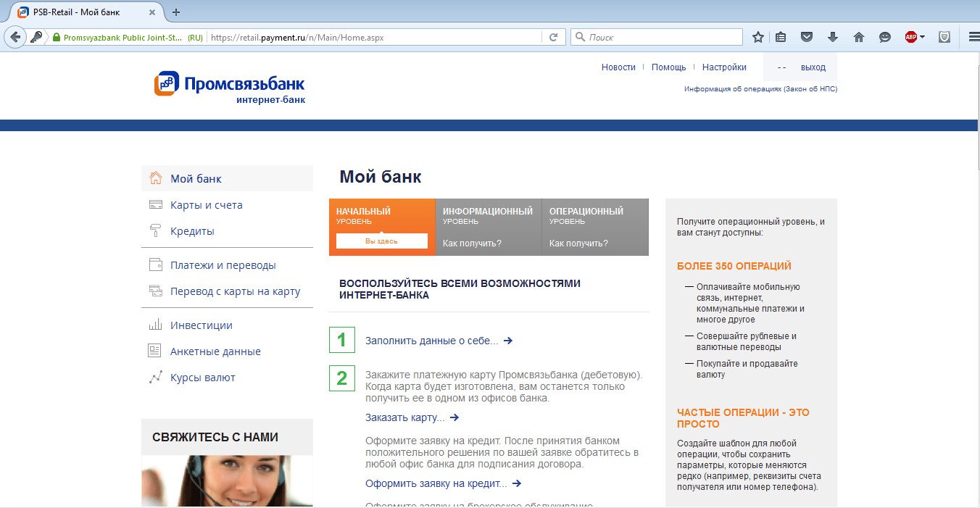Click the cards icon beside Перевод с карты

[155, 291]
